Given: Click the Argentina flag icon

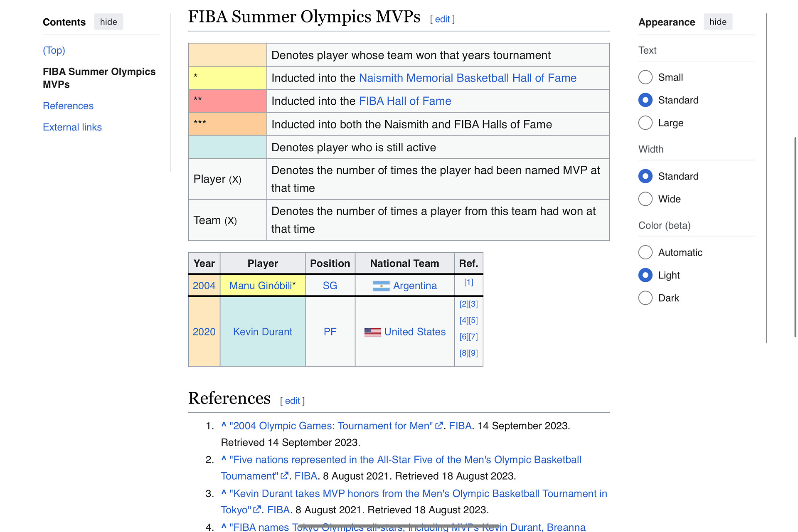Looking at the screenshot, I should tap(381, 286).
